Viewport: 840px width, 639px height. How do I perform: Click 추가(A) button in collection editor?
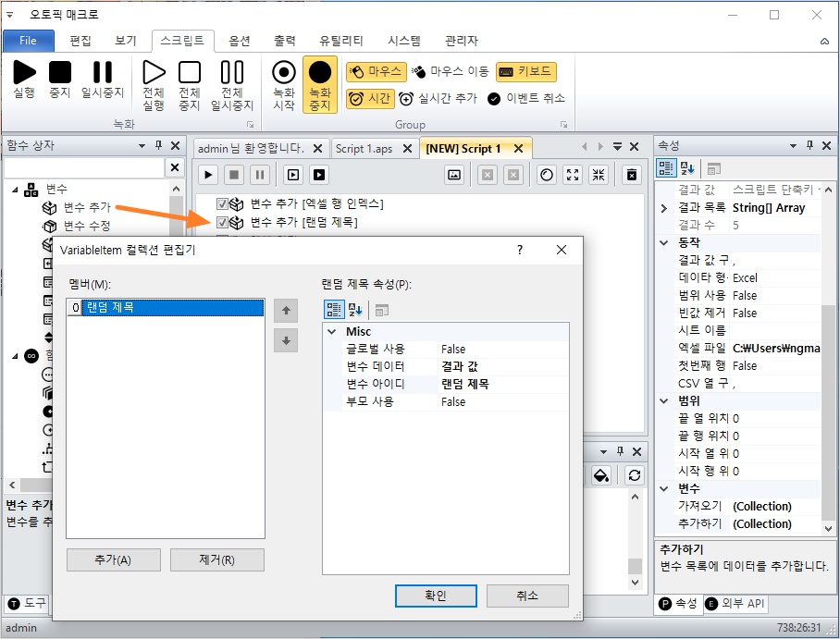coord(113,559)
